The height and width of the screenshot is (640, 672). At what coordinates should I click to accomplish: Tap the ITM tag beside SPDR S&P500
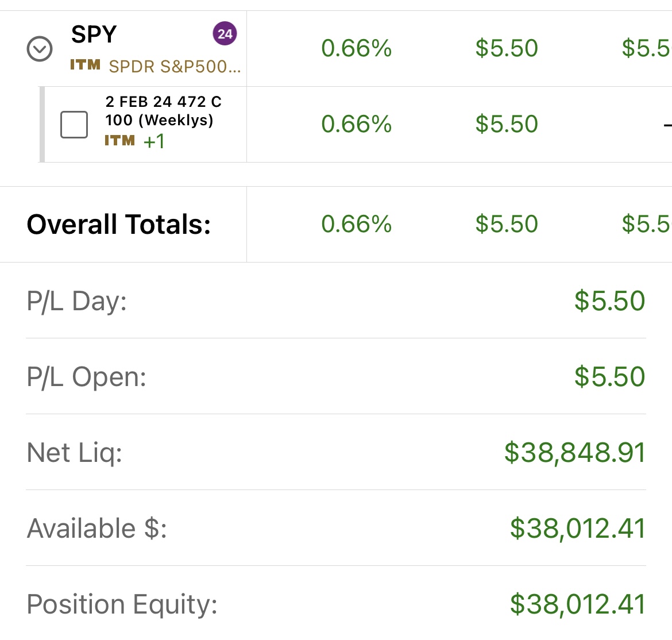pyautogui.click(x=85, y=65)
